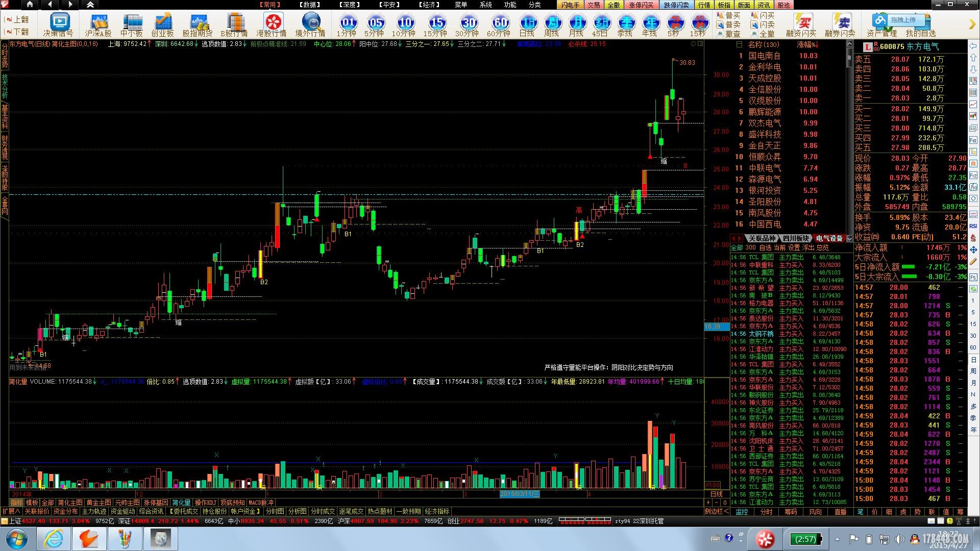Click the 我的自选 watchlist icon
This screenshot has width=980, height=551.
[920, 24]
